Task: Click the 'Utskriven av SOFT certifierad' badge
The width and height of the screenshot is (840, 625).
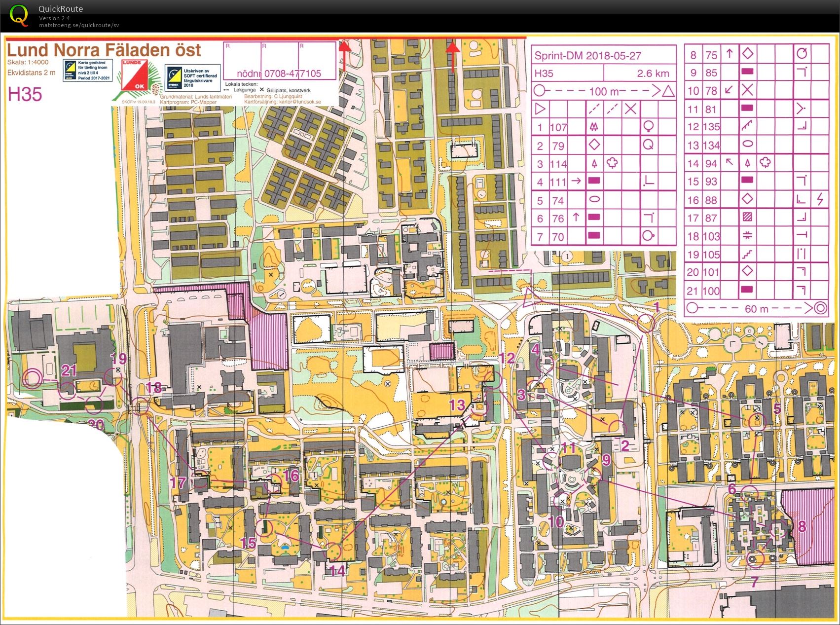Action: 191,77
